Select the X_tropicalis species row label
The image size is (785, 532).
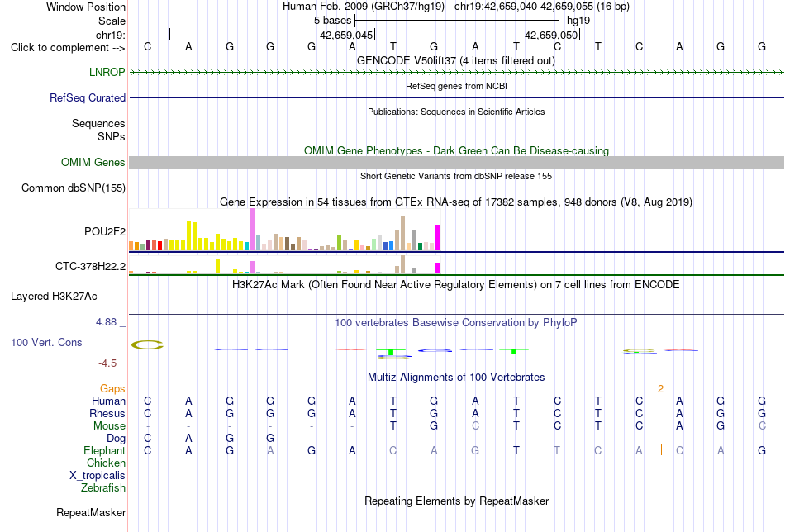pyautogui.click(x=98, y=476)
